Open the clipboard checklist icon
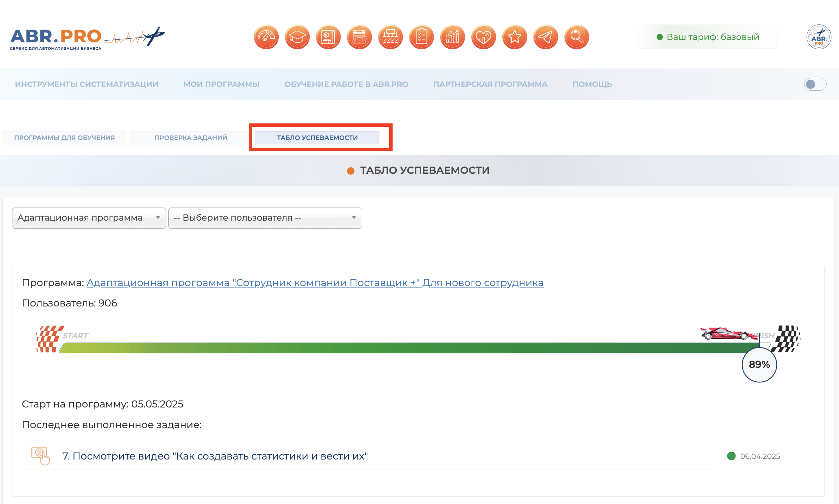This screenshot has width=839, height=504. pyautogui.click(x=421, y=37)
